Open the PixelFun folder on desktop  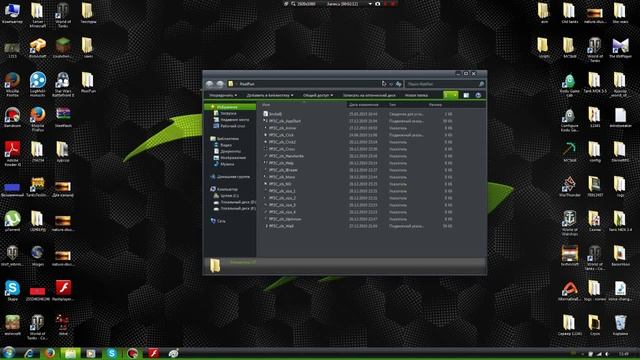88,82
